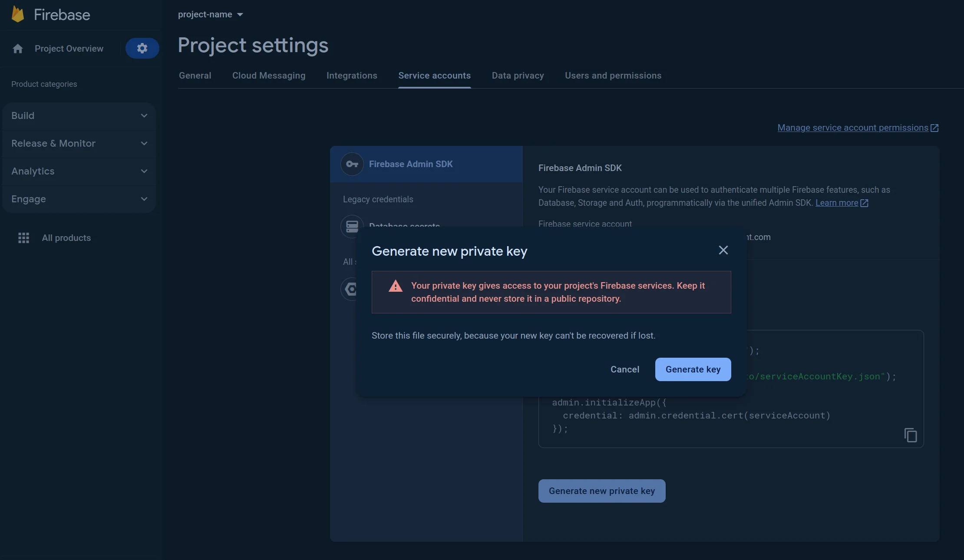
Task: Close the Generate new private key dialog
Action: [x=723, y=250]
